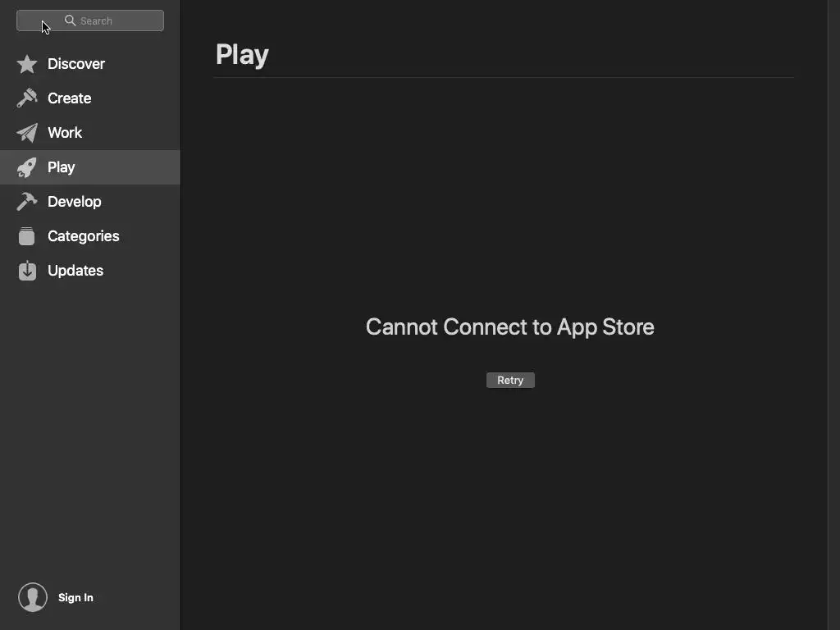The width and height of the screenshot is (840, 630).
Task: Switch to the Work section
Action: coord(90,133)
